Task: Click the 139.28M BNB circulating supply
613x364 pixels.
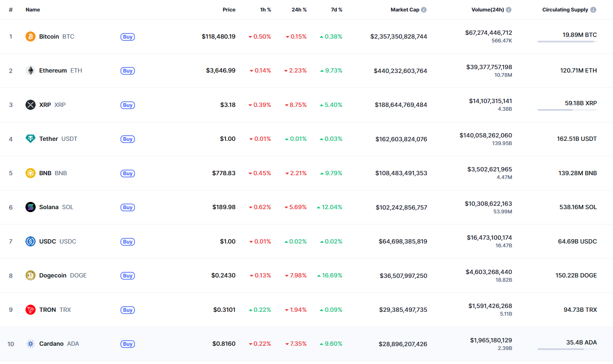Action: click(x=577, y=173)
